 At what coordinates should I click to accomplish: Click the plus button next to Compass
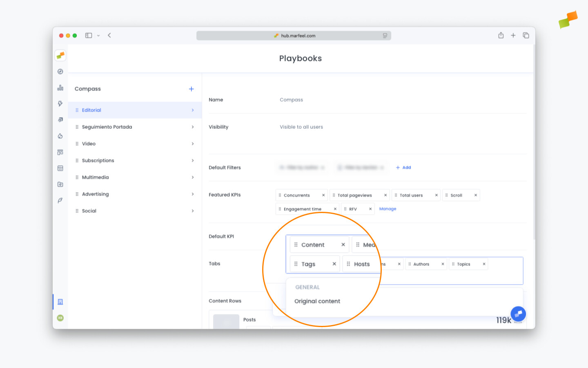[191, 88]
